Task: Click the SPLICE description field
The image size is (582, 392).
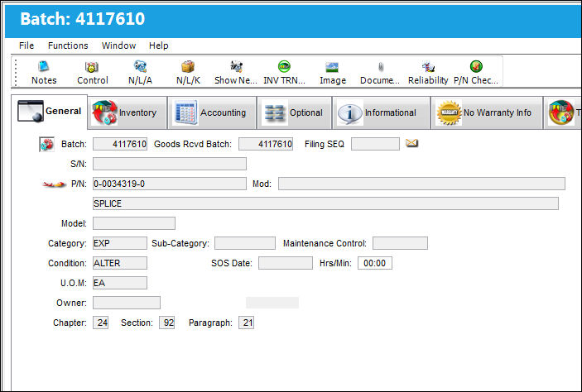Action: [x=325, y=203]
